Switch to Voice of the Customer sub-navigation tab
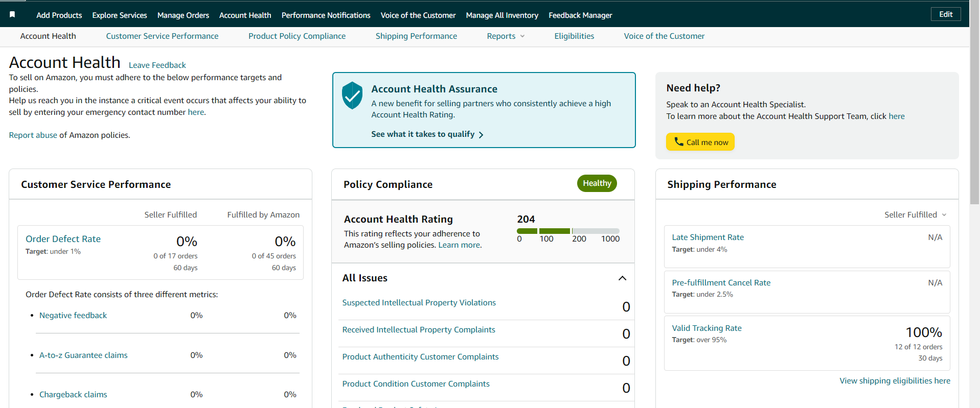980x408 pixels. pos(664,36)
